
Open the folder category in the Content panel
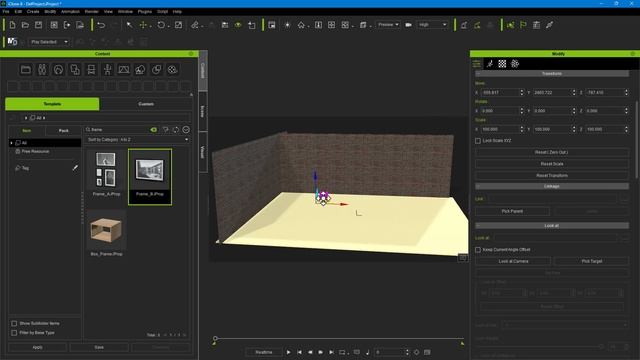pos(26,69)
